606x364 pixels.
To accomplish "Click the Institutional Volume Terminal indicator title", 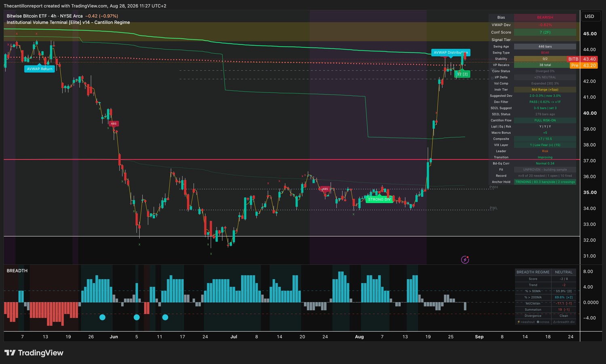I will (x=68, y=23).
